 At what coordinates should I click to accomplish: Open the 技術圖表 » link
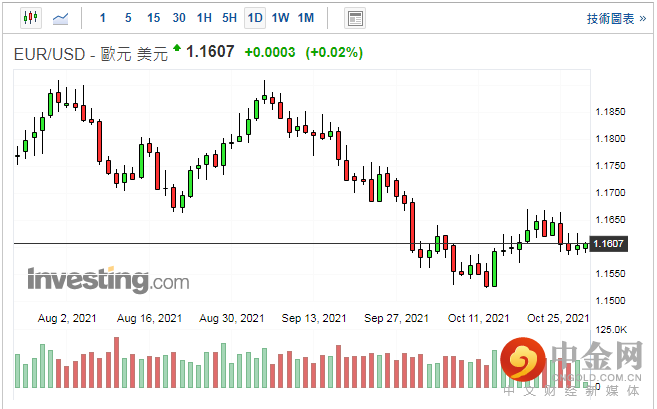(616, 18)
